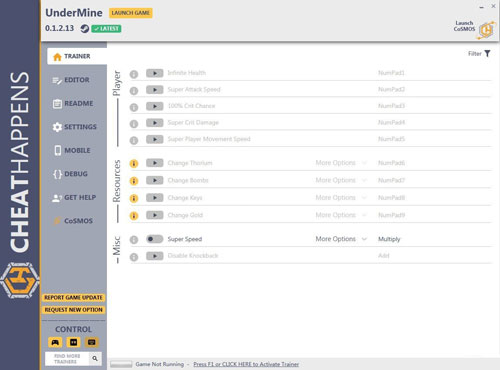
Task: Click the NumPad6 hotkey for Change Thorium
Action: click(391, 163)
